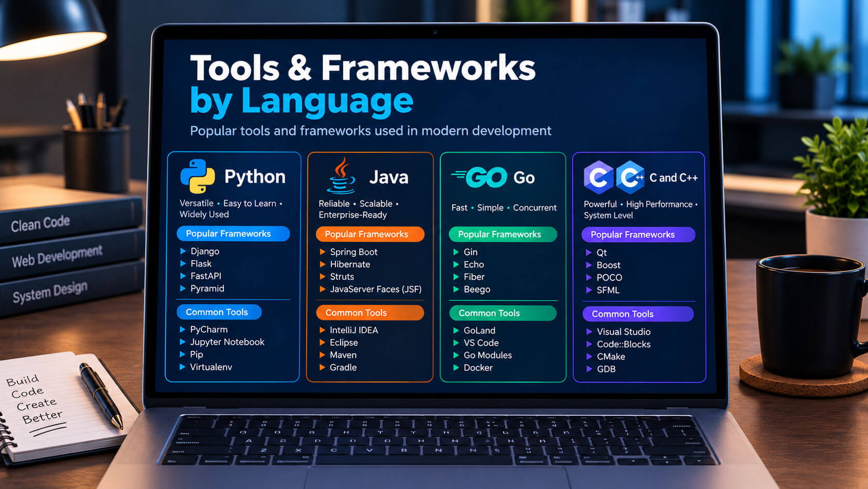
Task: Select the purple Popular Frameworks pill under C and C++
Action: coord(638,235)
